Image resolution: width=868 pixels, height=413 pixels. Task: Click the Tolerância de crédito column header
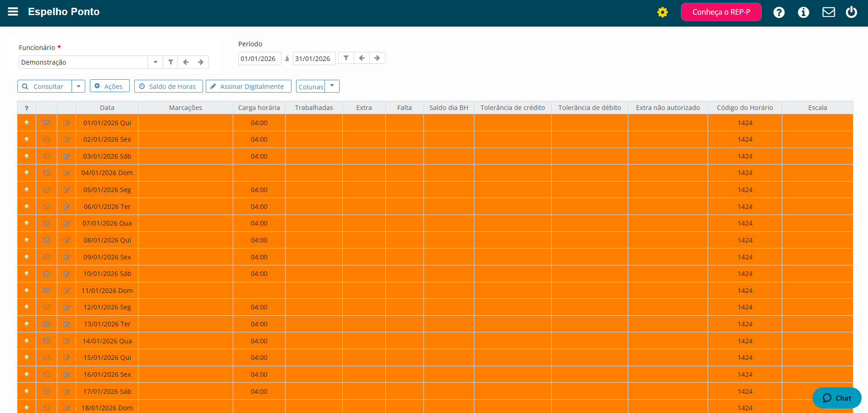click(x=513, y=108)
